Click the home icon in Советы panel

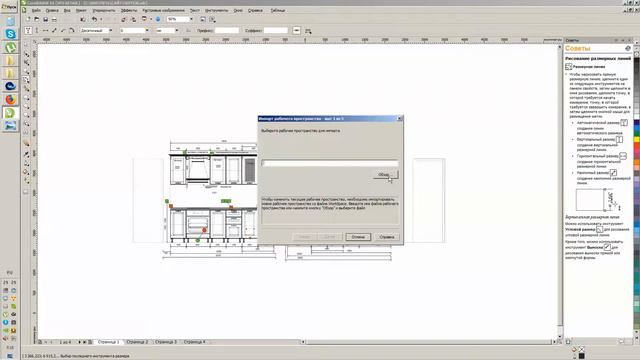628,48
